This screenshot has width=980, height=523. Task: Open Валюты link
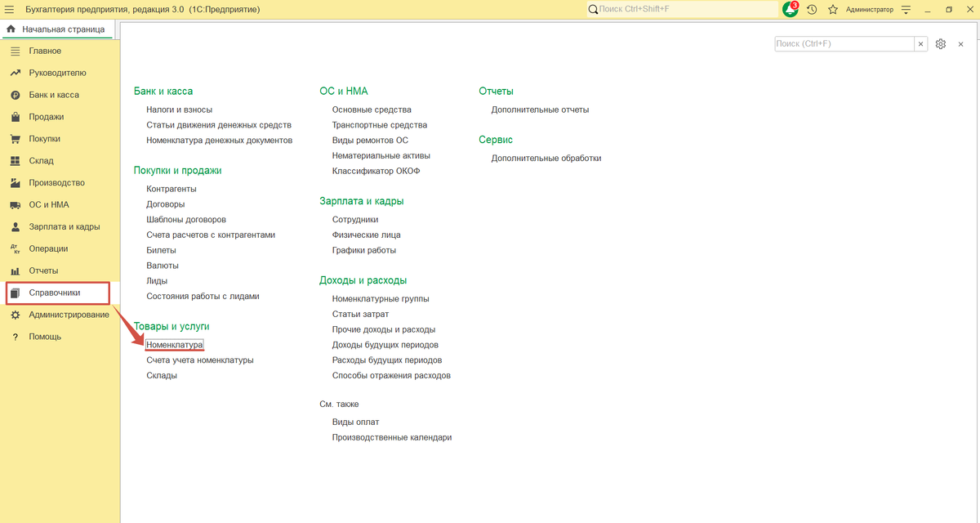[x=163, y=266]
